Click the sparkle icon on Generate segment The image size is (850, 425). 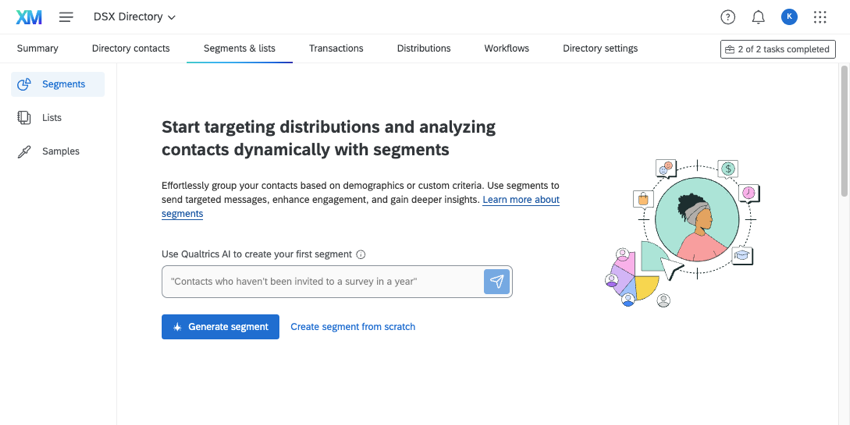pyautogui.click(x=177, y=327)
